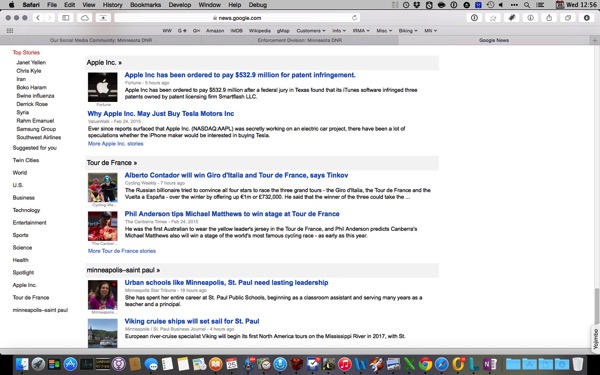
Task: Open the cyclists thumbnail for Contador story
Action: [x=103, y=188]
